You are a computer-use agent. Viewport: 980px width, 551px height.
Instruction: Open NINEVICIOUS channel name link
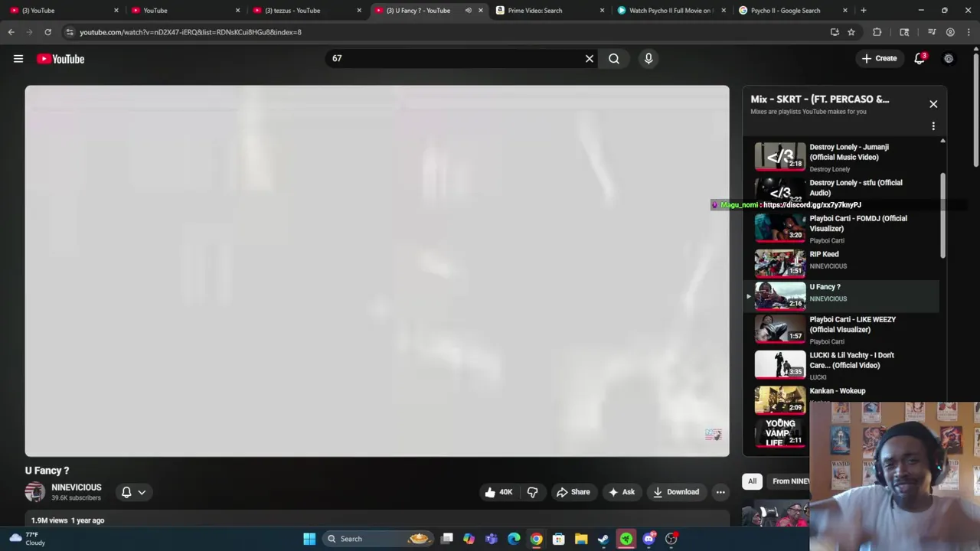[76, 487]
